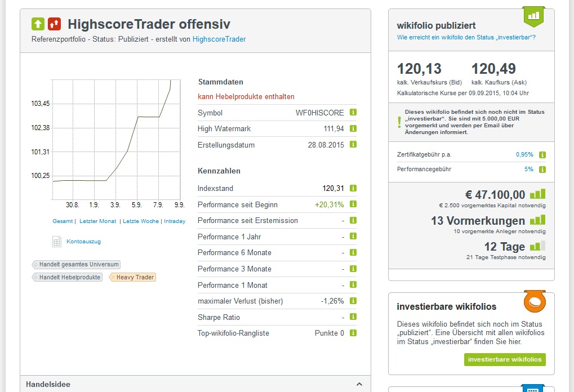This screenshot has height=392, width=574.
Task: Open info icon for Zertifikatgebühr p.a.
Action: (x=542, y=155)
